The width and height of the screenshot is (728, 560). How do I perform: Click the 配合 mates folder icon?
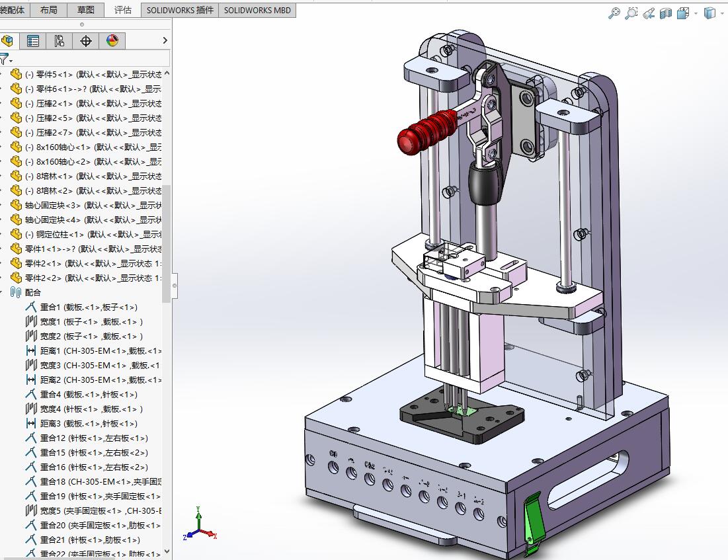[17, 292]
